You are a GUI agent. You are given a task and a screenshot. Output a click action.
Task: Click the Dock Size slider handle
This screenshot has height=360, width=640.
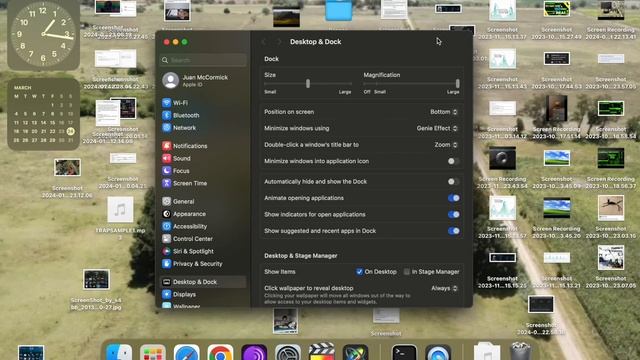click(x=308, y=84)
